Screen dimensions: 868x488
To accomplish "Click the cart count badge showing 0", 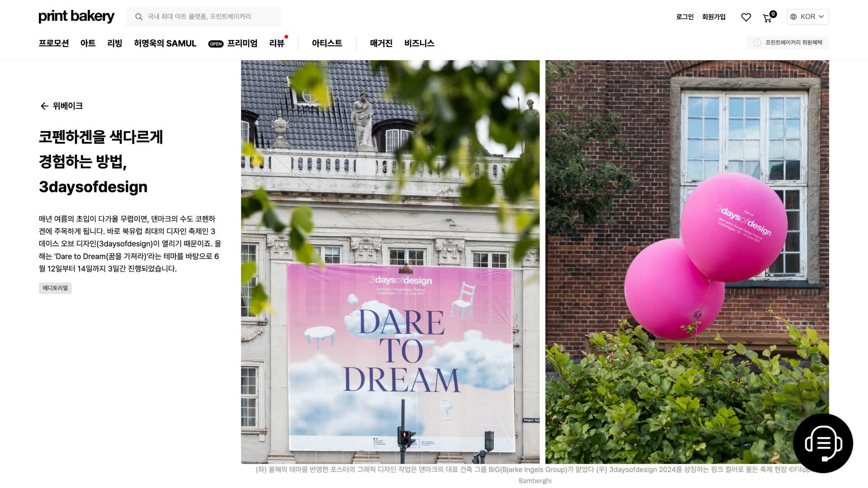I will click(774, 14).
